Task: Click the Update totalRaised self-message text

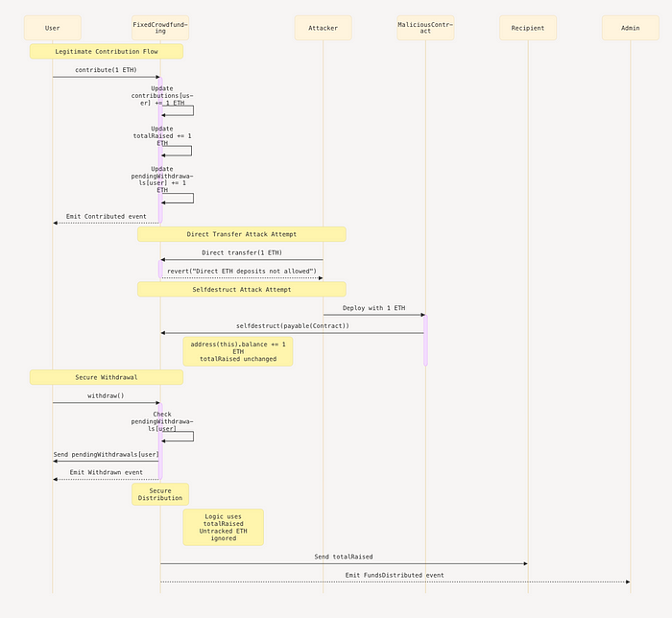Action: [x=162, y=135]
